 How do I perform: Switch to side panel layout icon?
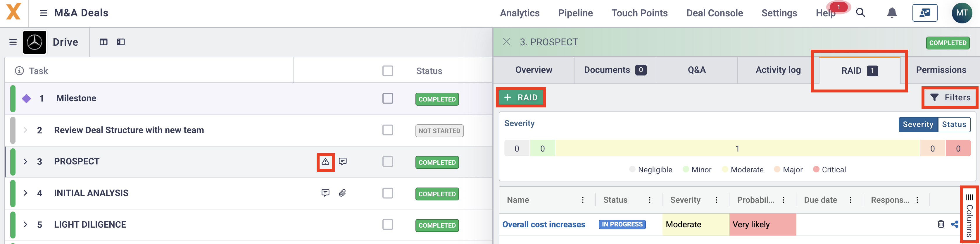click(x=120, y=42)
